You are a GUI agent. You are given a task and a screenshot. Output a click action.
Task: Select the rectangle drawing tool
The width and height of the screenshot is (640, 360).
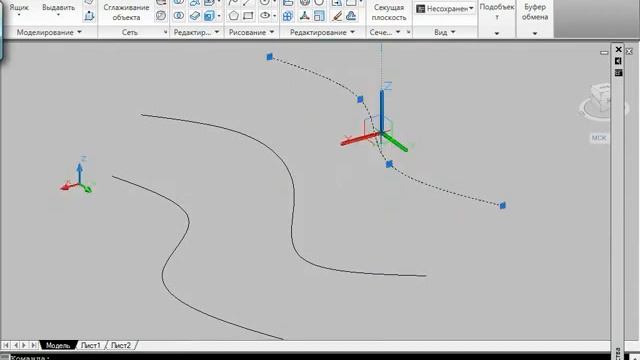(248, 16)
